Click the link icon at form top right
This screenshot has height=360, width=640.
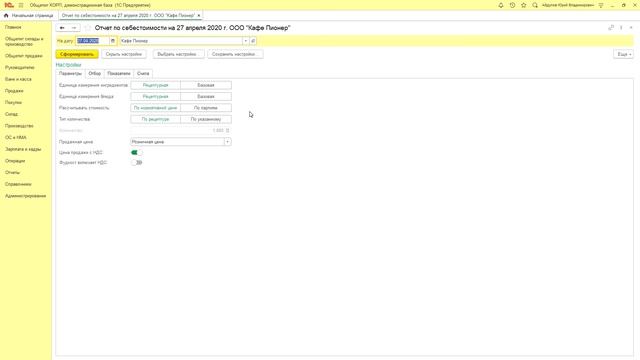pos(611,28)
